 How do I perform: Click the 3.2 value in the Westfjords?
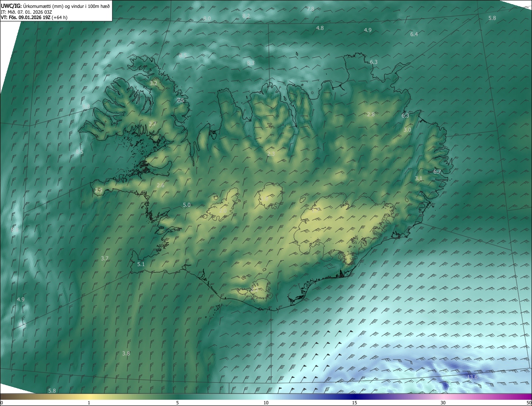153,83
